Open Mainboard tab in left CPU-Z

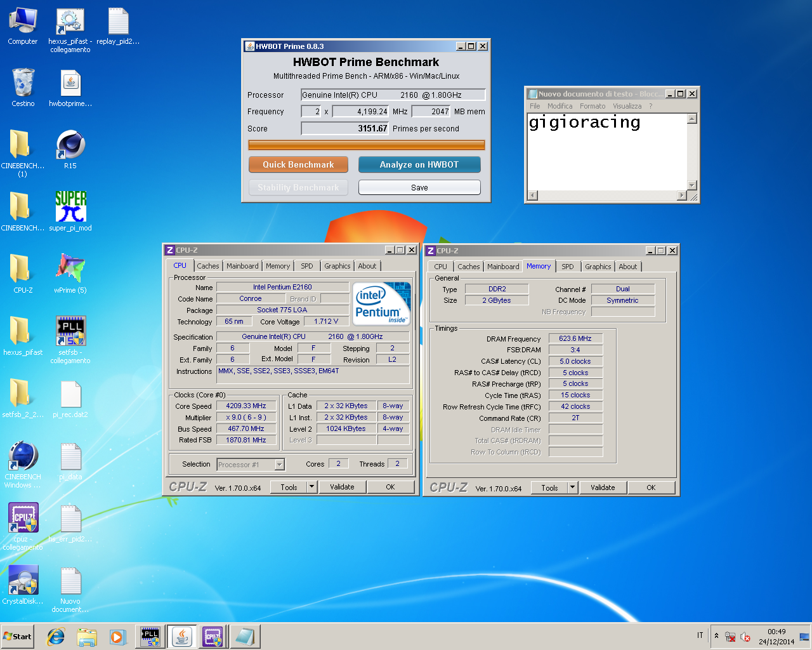coord(242,266)
